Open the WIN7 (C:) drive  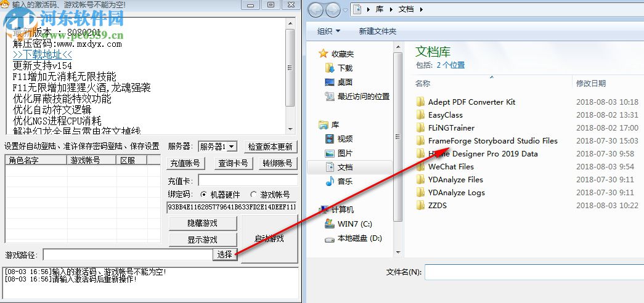click(x=354, y=224)
